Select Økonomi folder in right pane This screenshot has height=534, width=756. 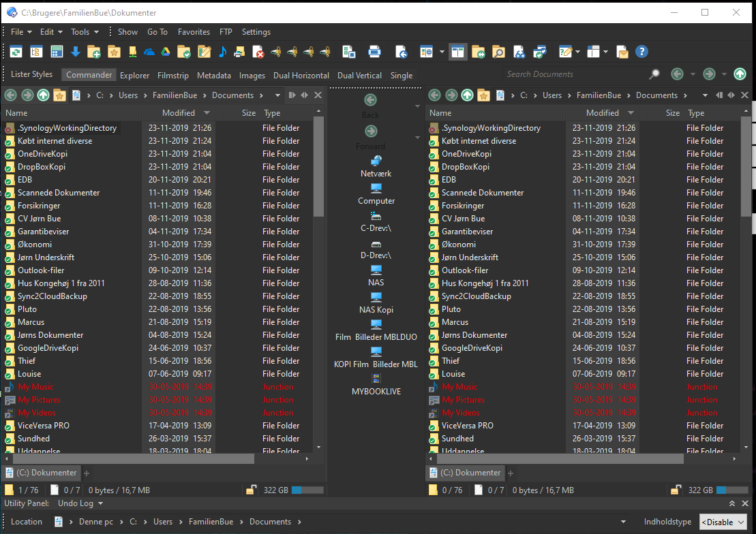coord(459,245)
